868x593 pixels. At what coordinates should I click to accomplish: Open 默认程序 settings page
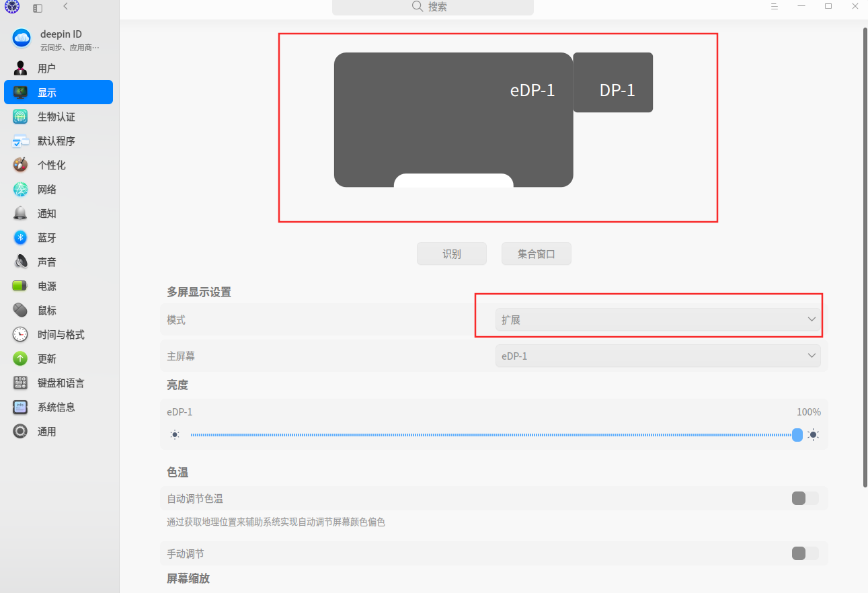click(58, 141)
